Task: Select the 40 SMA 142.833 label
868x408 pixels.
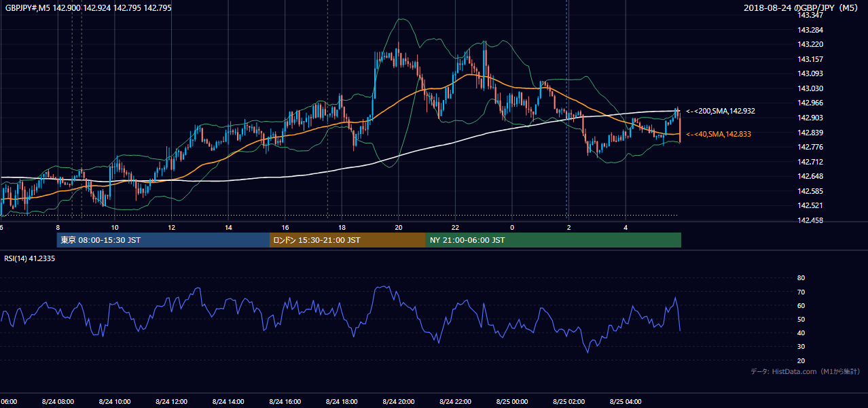Action: 718,134
